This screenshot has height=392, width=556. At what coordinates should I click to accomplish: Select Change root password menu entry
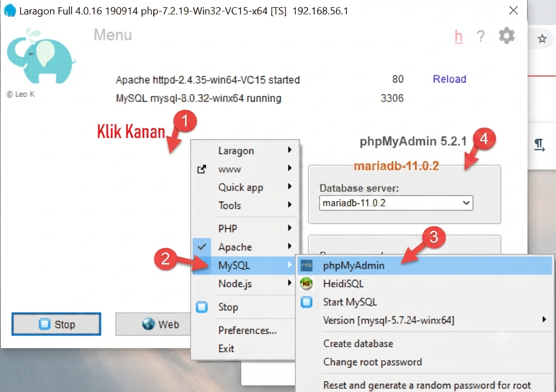pyautogui.click(x=424, y=362)
